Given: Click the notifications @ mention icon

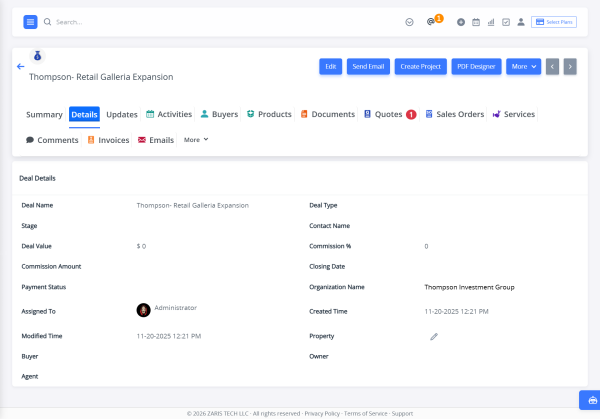Looking at the screenshot, I should pyautogui.click(x=430, y=22).
